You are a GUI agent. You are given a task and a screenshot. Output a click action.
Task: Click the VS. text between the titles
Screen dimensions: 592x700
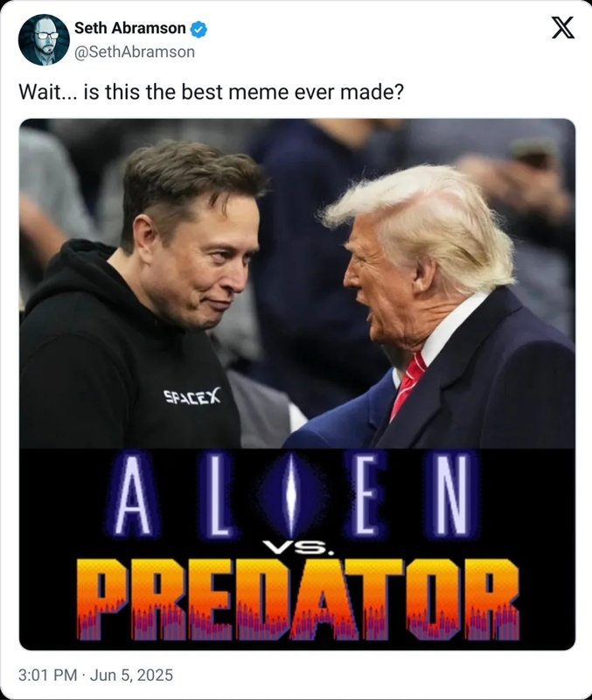point(297,548)
